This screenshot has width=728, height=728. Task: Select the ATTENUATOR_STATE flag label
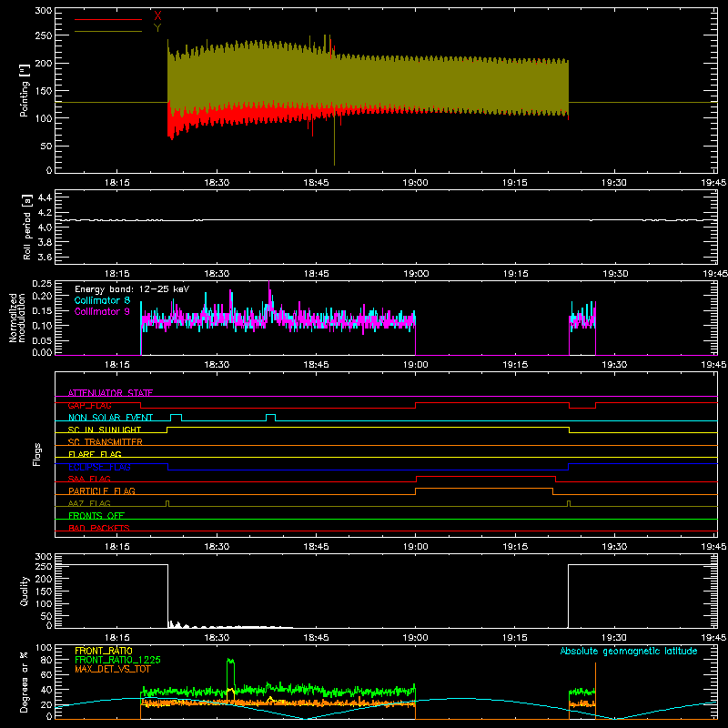coord(110,393)
